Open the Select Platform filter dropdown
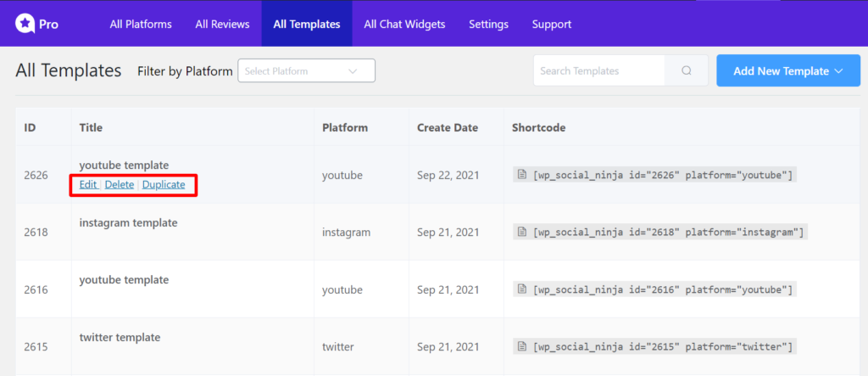This screenshot has width=868, height=376. pyautogui.click(x=306, y=71)
